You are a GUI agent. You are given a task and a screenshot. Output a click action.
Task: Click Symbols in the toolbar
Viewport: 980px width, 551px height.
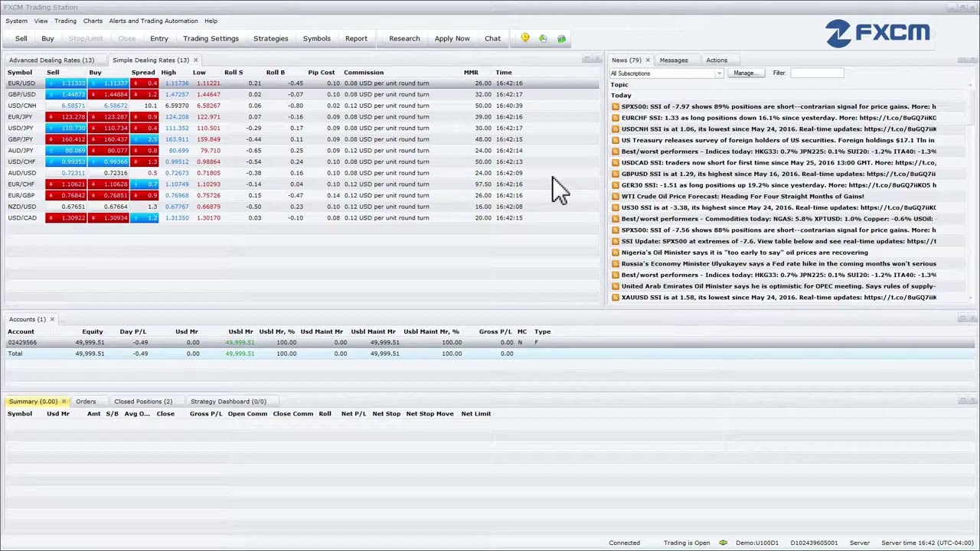click(x=316, y=38)
